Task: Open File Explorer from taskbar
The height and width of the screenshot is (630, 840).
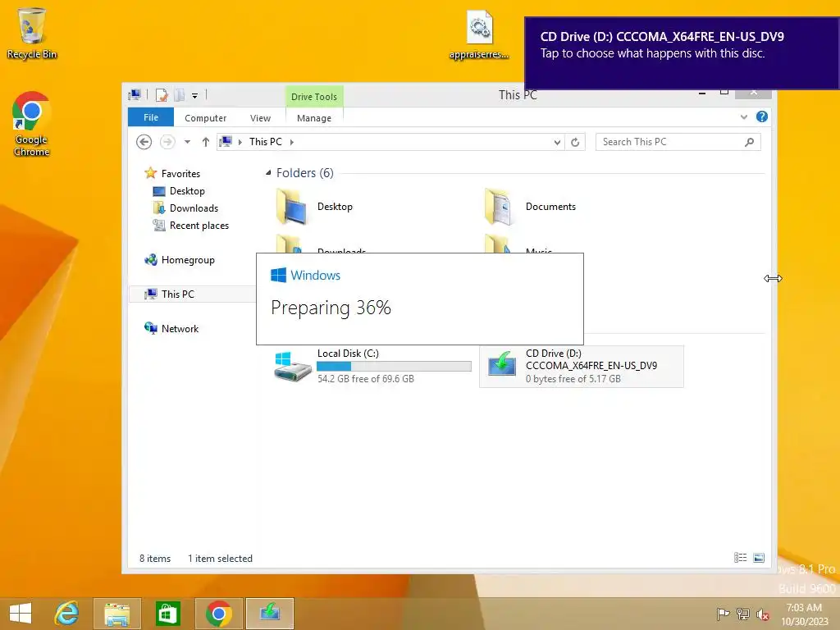Action: (116, 614)
